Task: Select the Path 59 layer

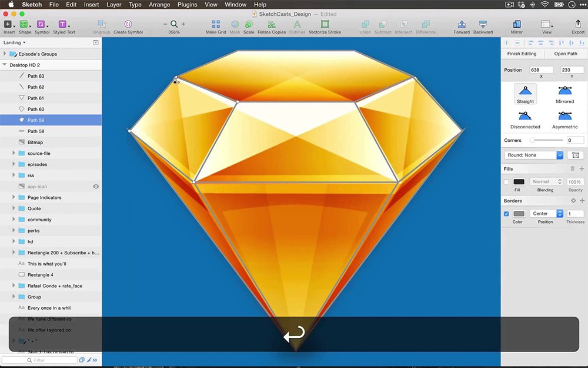Action: [x=51, y=120]
